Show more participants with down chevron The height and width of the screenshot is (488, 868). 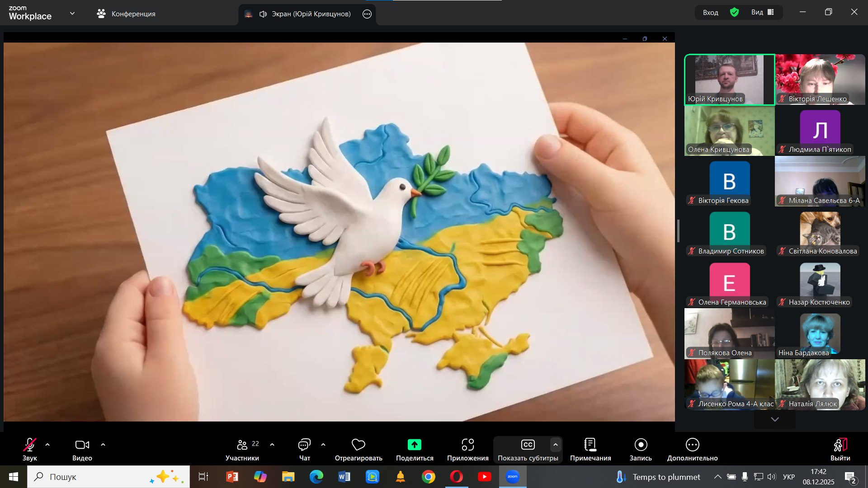click(x=775, y=420)
